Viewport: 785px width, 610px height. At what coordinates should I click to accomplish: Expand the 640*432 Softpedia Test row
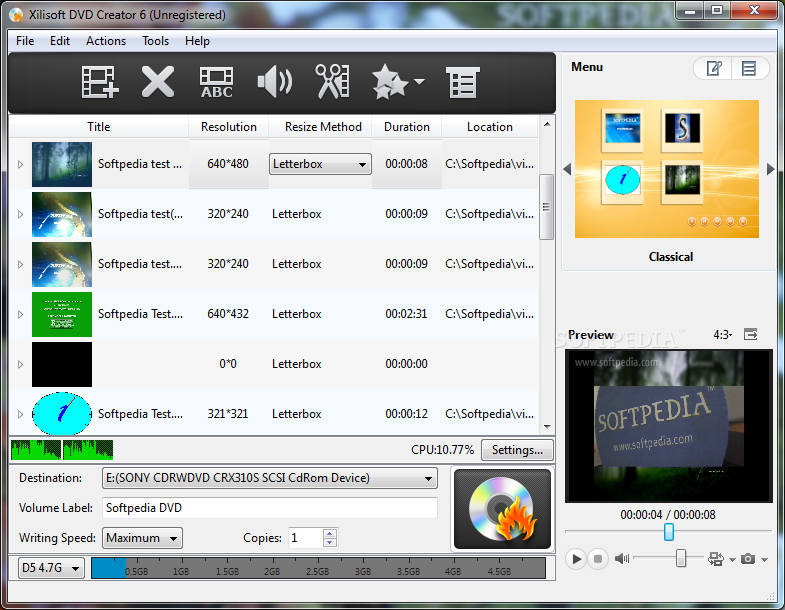(21, 315)
